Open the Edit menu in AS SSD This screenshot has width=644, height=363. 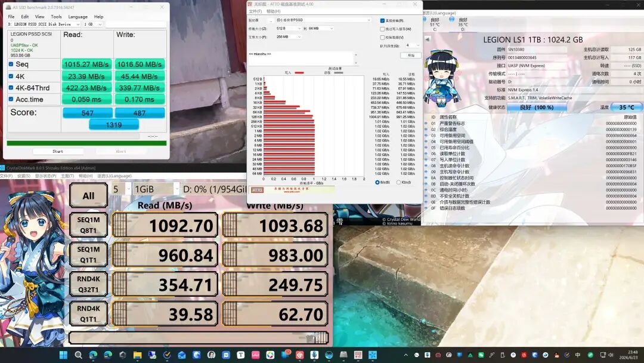click(25, 17)
